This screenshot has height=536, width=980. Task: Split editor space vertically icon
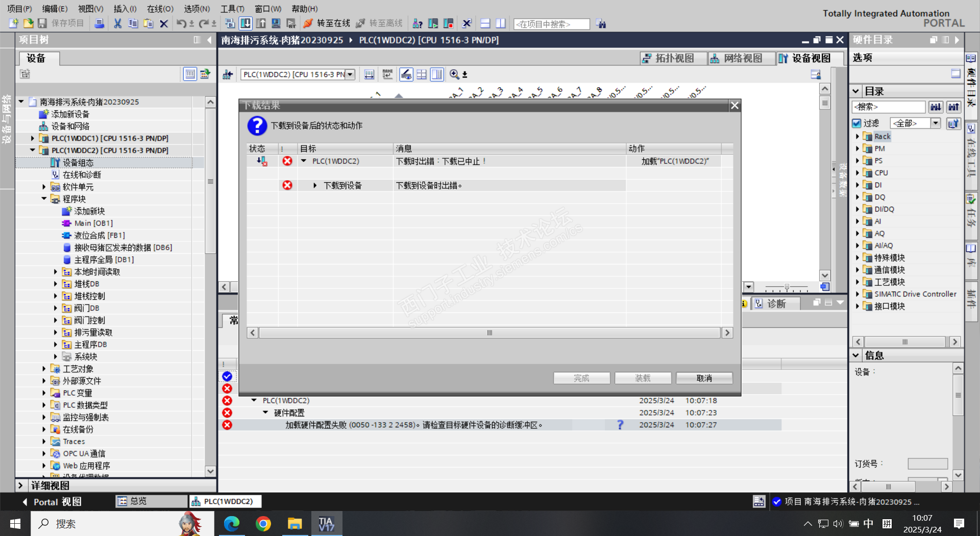[x=501, y=23]
